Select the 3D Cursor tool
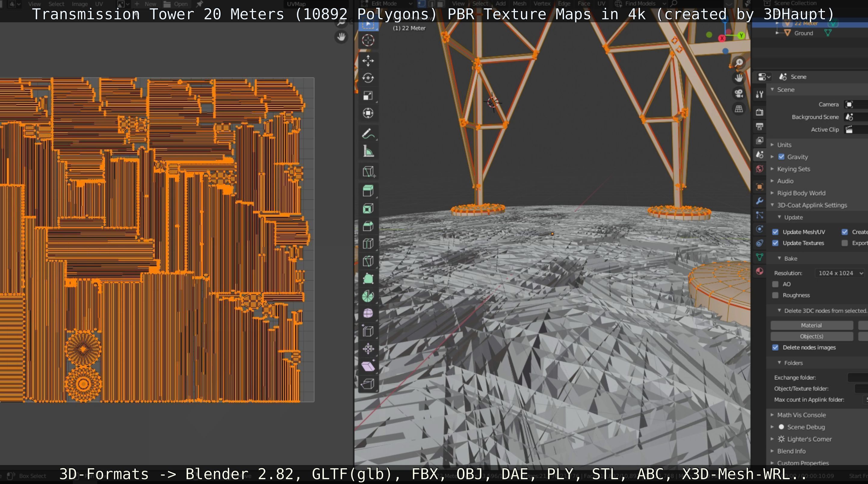 (x=368, y=40)
